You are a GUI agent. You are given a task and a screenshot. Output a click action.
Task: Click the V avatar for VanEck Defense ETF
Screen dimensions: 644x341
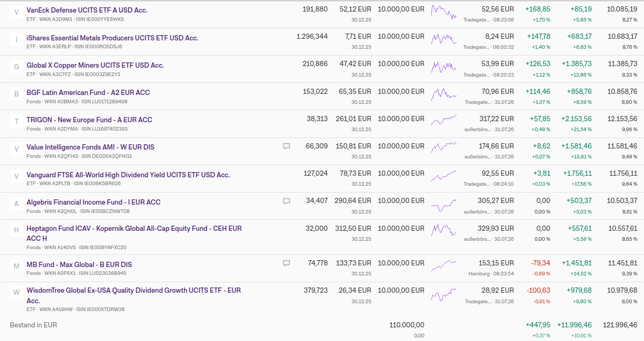pyautogui.click(x=16, y=12)
